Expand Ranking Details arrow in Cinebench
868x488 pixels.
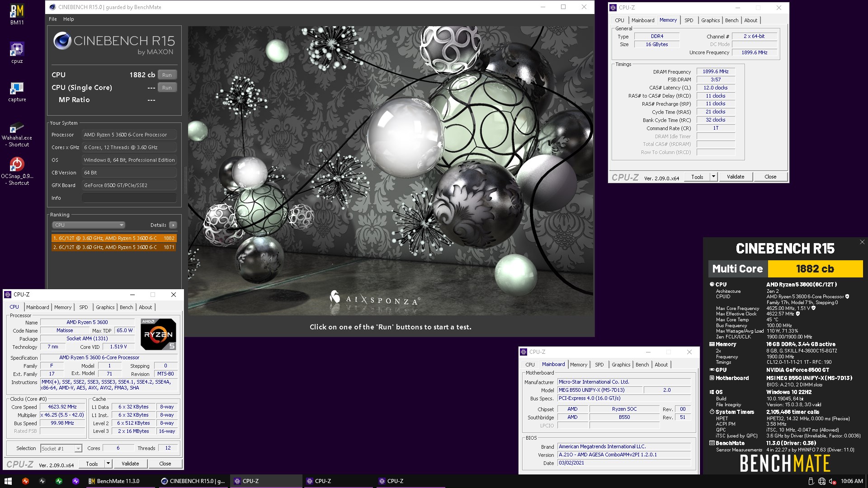[x=173, y=225]
